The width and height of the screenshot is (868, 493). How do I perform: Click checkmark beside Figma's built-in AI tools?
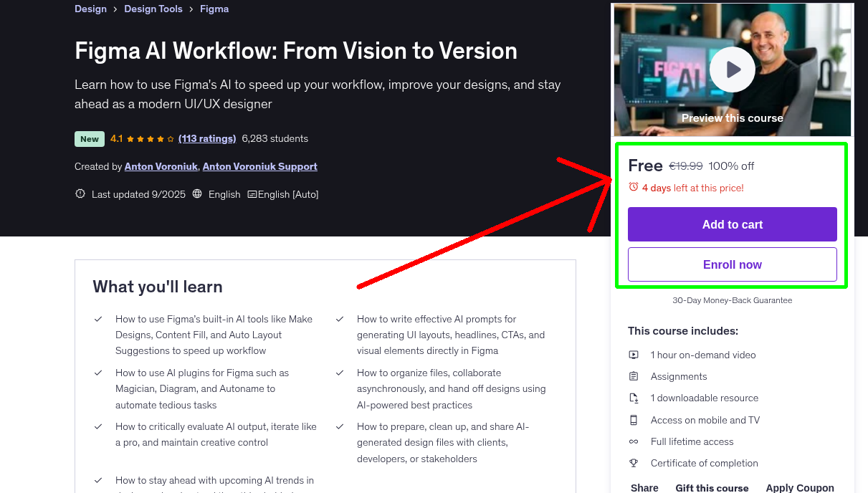click(x=98, y=319)
